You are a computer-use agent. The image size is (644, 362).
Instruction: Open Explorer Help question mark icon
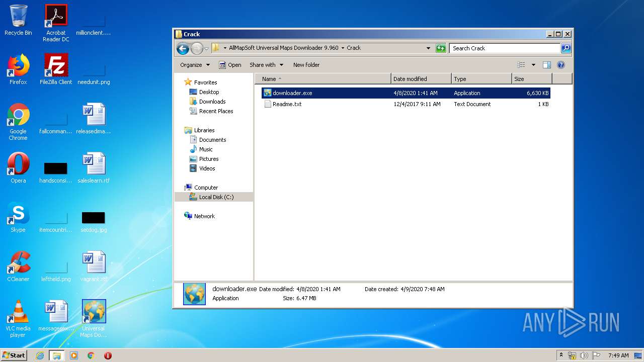561,65
